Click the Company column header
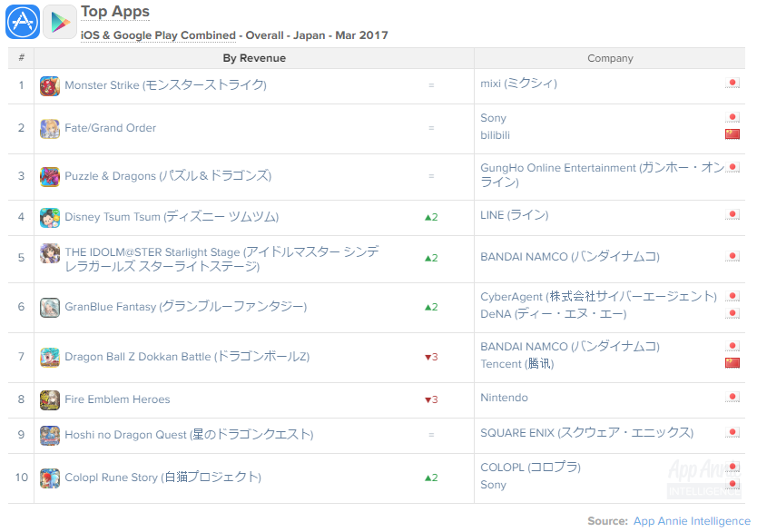757x532 pixels. coord(610,58)
